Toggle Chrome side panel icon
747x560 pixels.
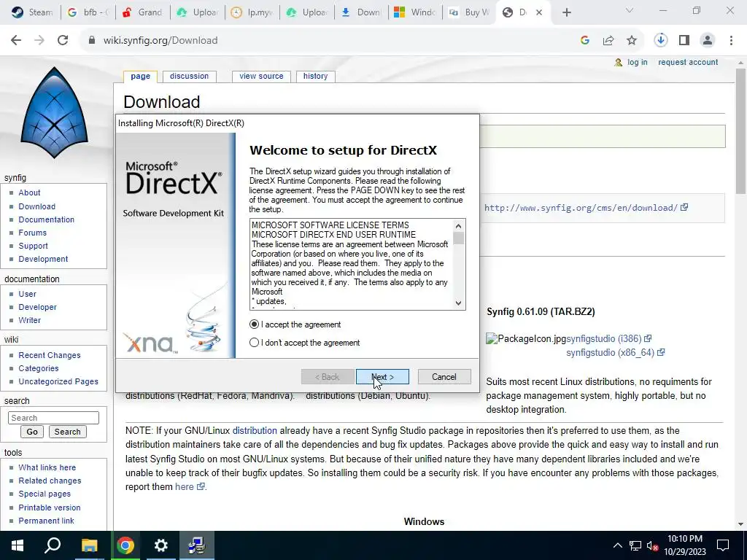click(x=684, y=41)
